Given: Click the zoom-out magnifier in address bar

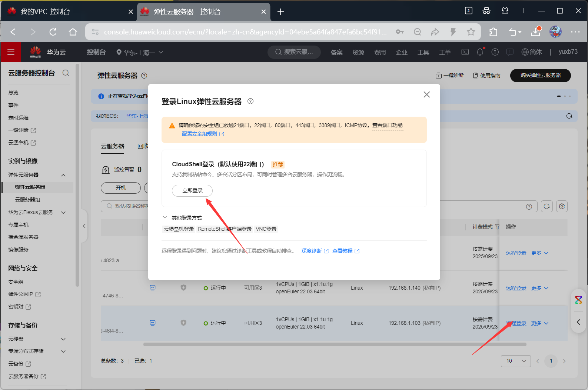Looking at the screenshot, I should coord(418,32).
